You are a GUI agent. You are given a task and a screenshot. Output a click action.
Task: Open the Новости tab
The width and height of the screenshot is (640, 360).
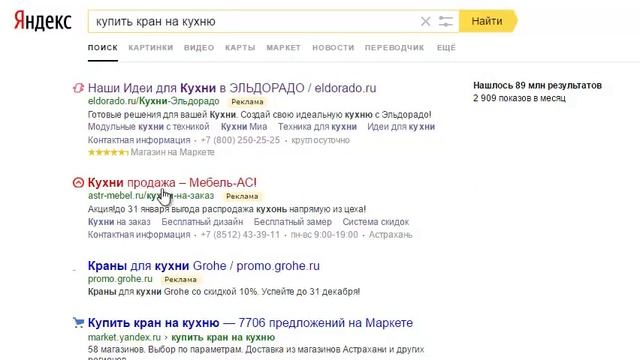click(x=333, y=48)
